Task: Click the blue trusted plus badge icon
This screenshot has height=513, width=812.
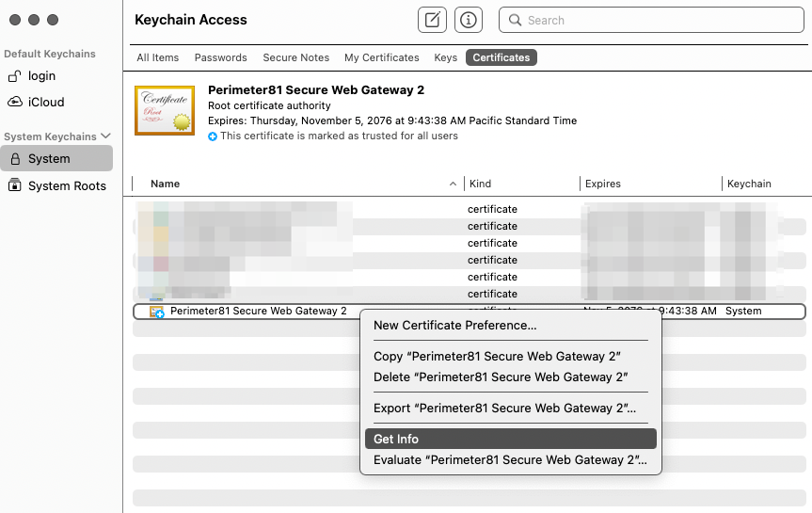Action: point(213,136)
